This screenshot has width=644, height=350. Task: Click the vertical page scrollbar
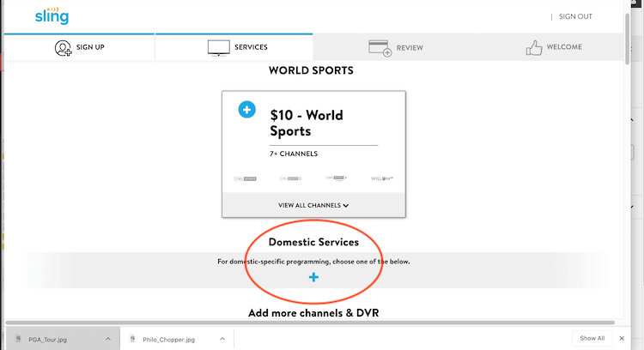tap(627, 39)
